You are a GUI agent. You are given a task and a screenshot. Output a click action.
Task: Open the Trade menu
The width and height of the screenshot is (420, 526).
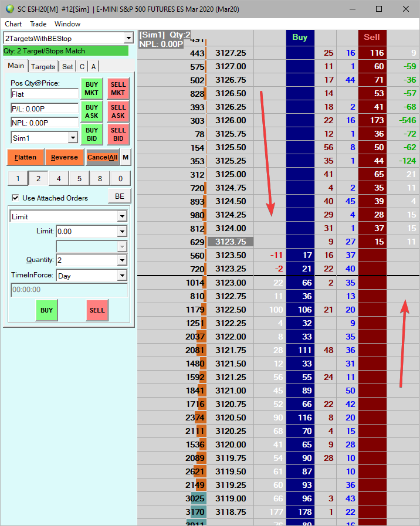click(x=38, y=24)
